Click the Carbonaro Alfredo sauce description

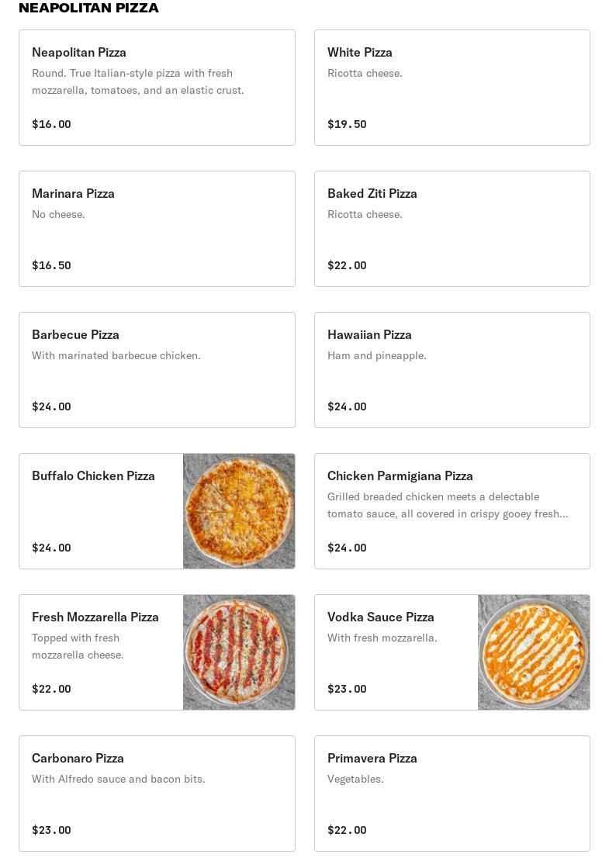tap(119, 779)
